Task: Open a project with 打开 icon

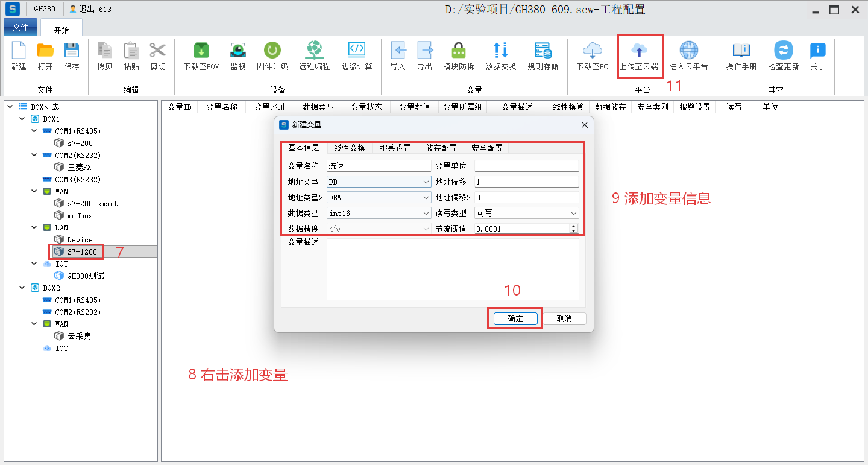Action: coord(45,51)
